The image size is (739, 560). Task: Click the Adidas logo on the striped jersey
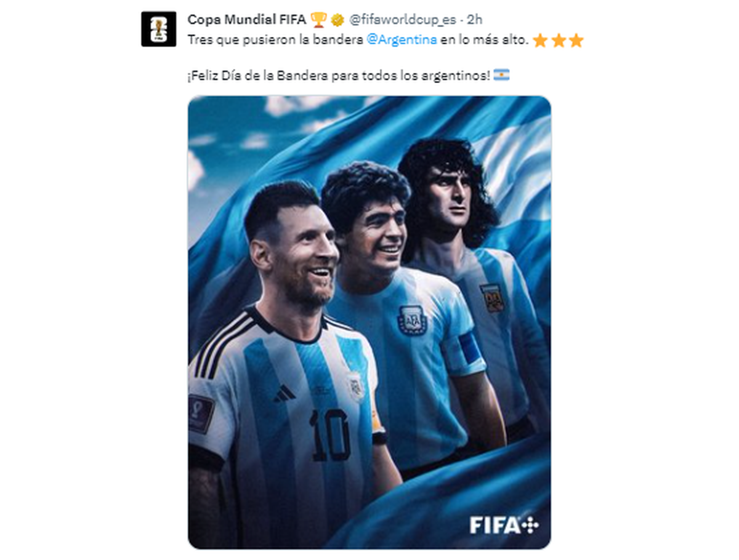click(285, 394)
